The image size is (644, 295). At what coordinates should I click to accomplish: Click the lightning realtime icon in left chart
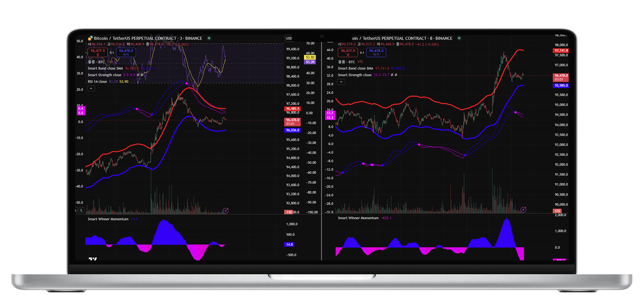pyautogui.click(x=226, y=211)
